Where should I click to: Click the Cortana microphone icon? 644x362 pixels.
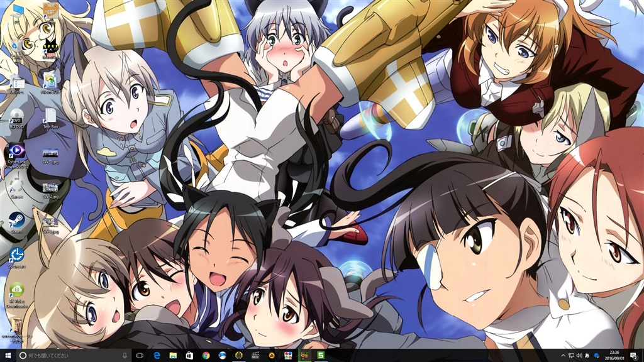click(x=125, y=356)
